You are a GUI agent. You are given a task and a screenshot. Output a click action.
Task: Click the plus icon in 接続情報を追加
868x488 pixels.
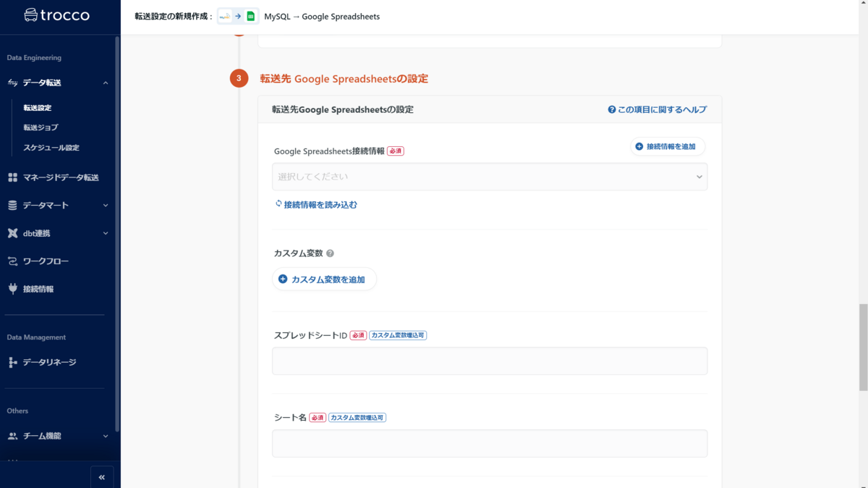pos(639,146)
